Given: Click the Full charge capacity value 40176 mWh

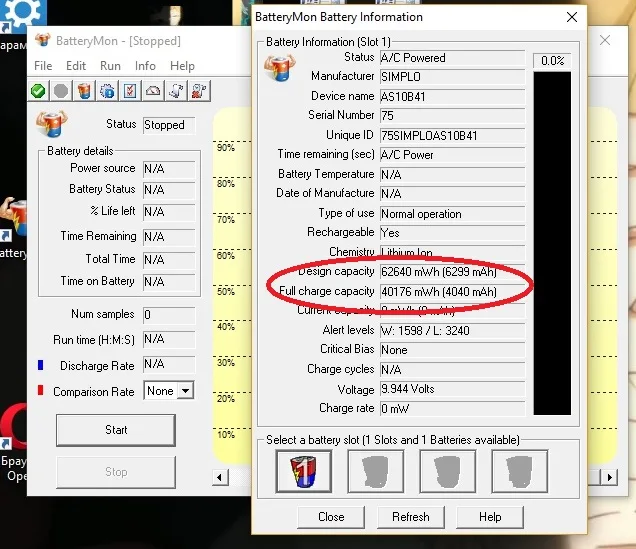Looking at the screenshot, I should (x=452, y=292).
